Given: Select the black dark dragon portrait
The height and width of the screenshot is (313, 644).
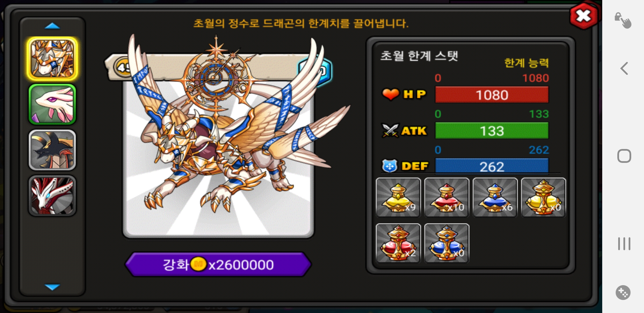Looking at the screenshot, I should pyautogui.click(x=52, y=150).
